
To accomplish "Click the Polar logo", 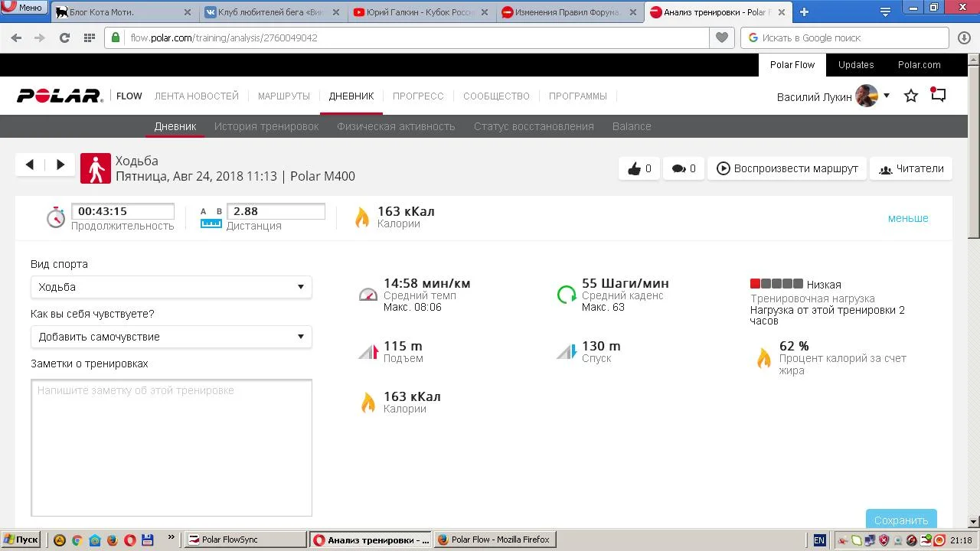I will 60,96.
